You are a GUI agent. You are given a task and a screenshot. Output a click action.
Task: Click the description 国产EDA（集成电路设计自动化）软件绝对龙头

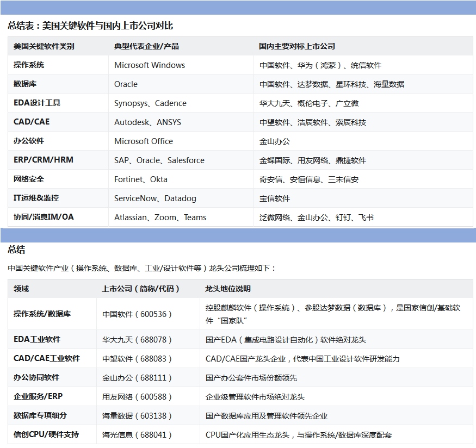[286, 340]
